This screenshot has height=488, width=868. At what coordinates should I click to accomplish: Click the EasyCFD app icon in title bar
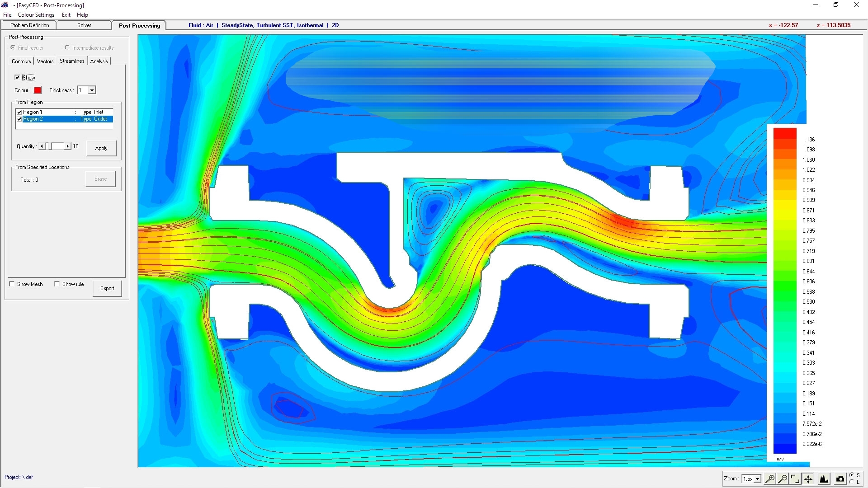click(x=5, y=5)
